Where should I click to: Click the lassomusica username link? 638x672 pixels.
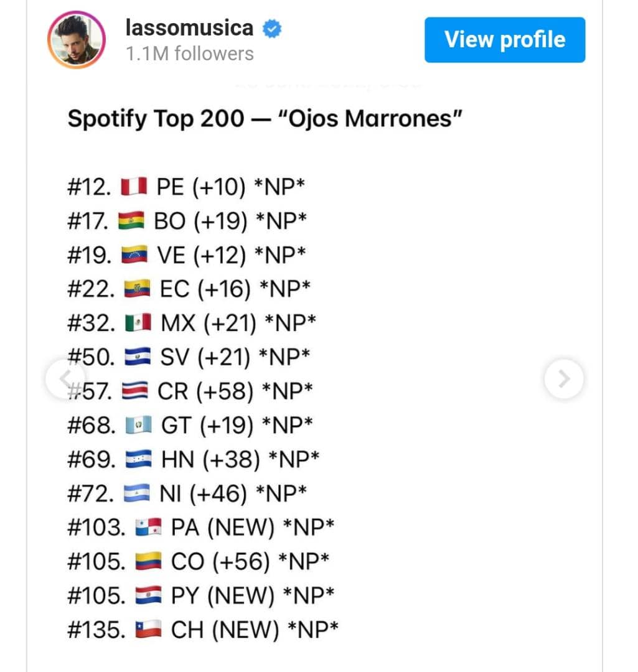189,28
